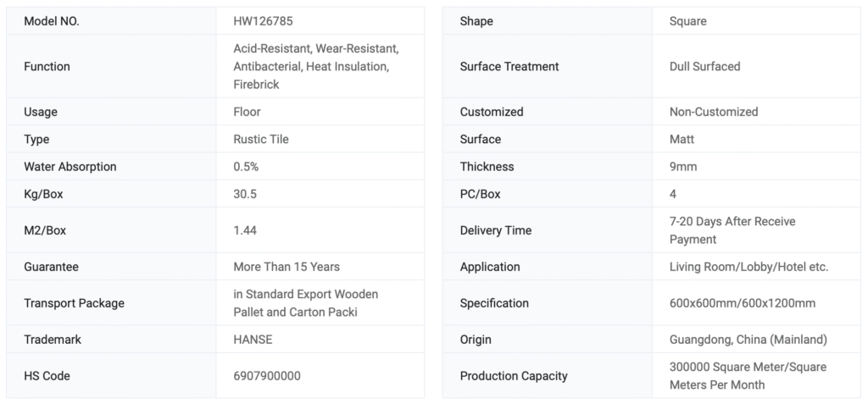Click the M2/Box 1.44 value
This screenshot has height=404, width=868.
[245, 230]
